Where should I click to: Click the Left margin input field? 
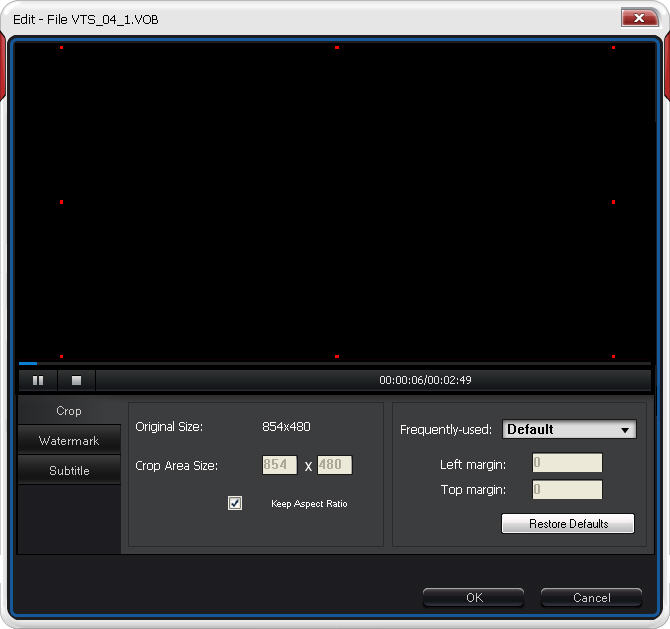(x=567, y=463)
